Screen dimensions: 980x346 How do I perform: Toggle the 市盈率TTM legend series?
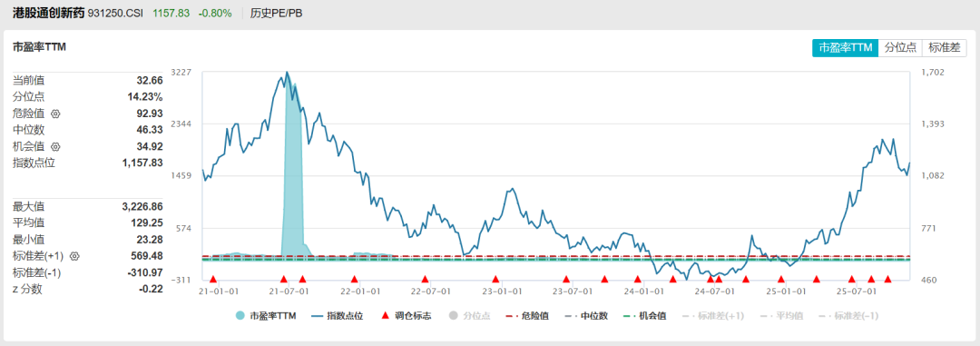point(266,316)
